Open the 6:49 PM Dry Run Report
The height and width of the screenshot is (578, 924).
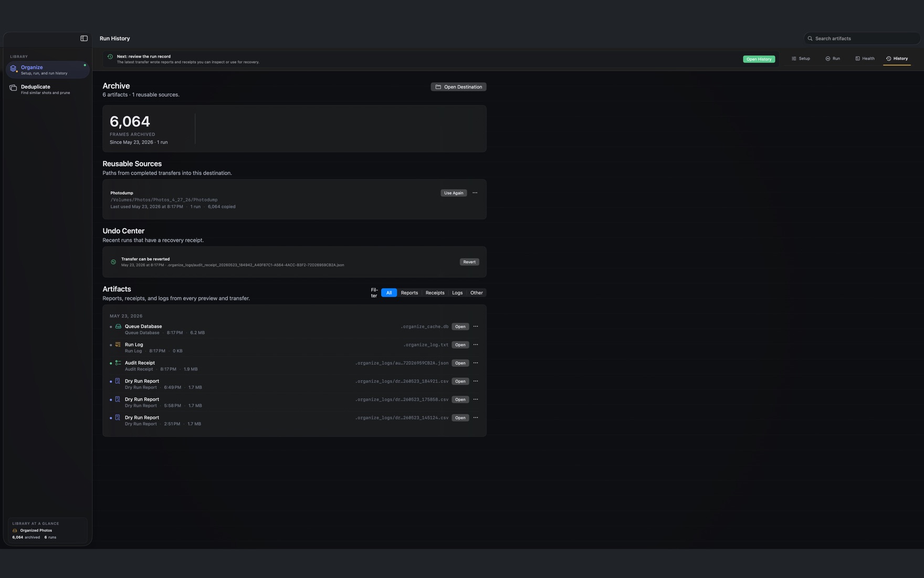[460, 381]
